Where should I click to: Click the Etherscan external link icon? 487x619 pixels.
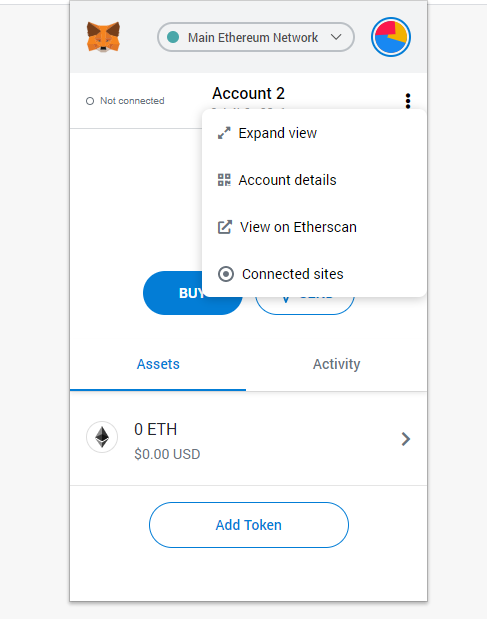225,227
